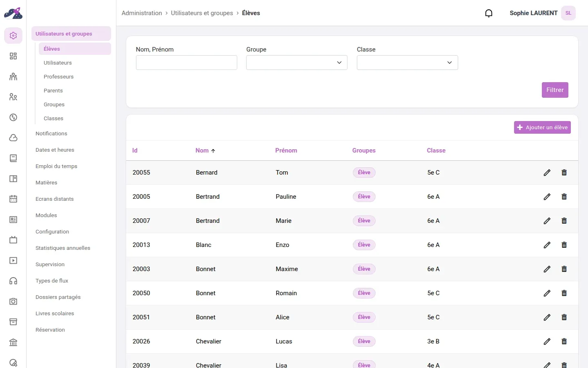This screenshot has width=588, height=368.
Task: Click the cloud icon in the sidebar
Action: (13, 138)
